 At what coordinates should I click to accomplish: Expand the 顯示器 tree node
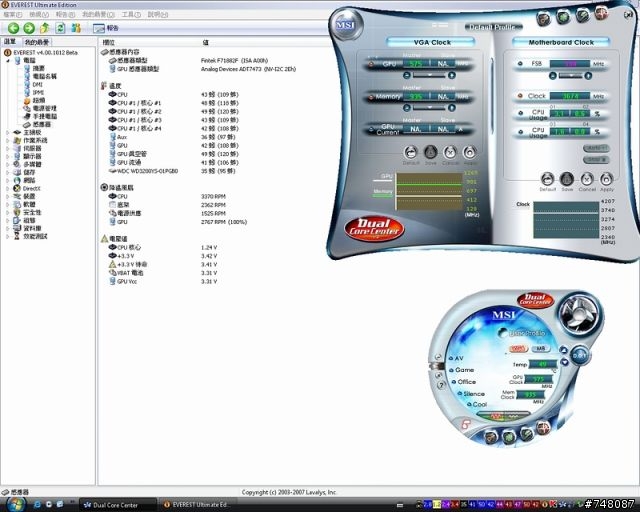click(7, 156)
